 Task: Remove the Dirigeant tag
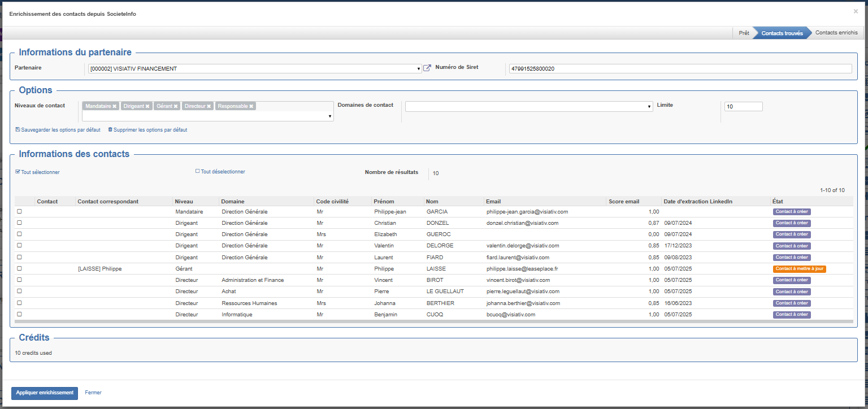(147, 106)
